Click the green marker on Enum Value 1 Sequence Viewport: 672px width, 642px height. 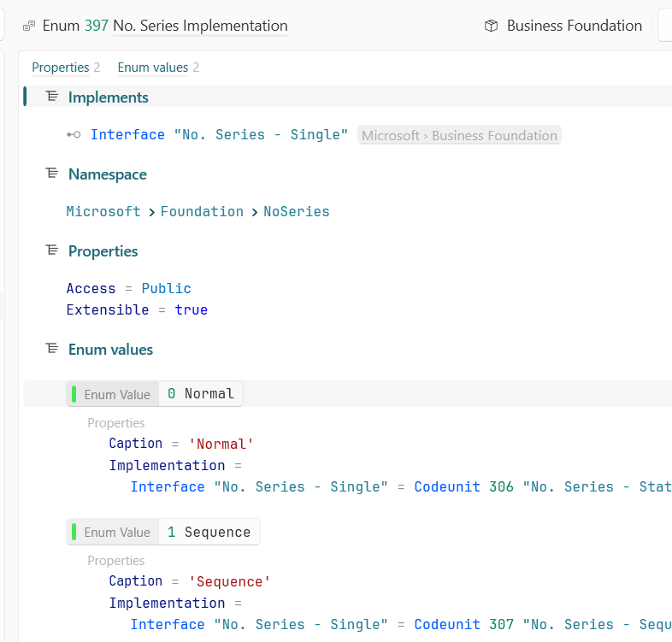[74, 532]
